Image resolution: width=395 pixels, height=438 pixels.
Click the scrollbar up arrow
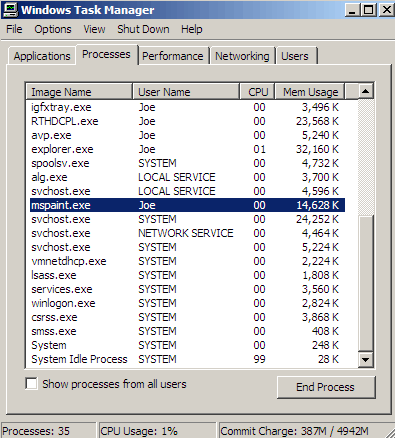coord(366,91)
